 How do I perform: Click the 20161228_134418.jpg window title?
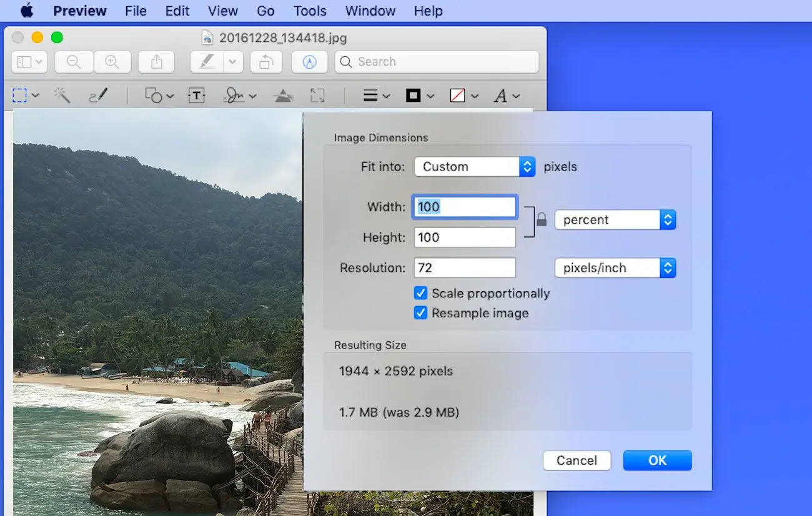283,38
